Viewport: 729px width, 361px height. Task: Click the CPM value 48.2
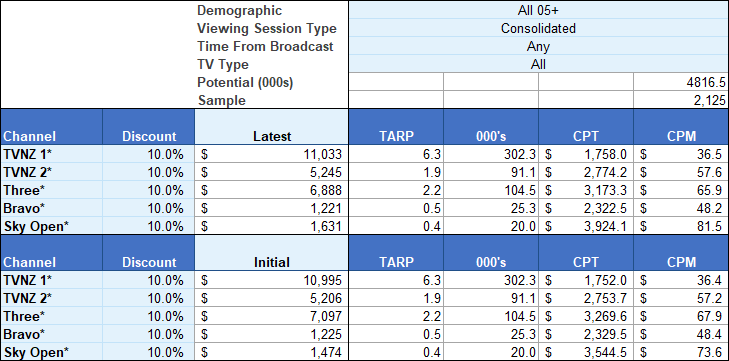tap(681, 208)
